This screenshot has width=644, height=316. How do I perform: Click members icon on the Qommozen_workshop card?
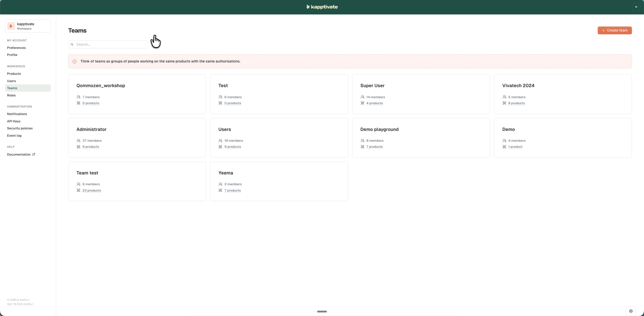point(78,97)
